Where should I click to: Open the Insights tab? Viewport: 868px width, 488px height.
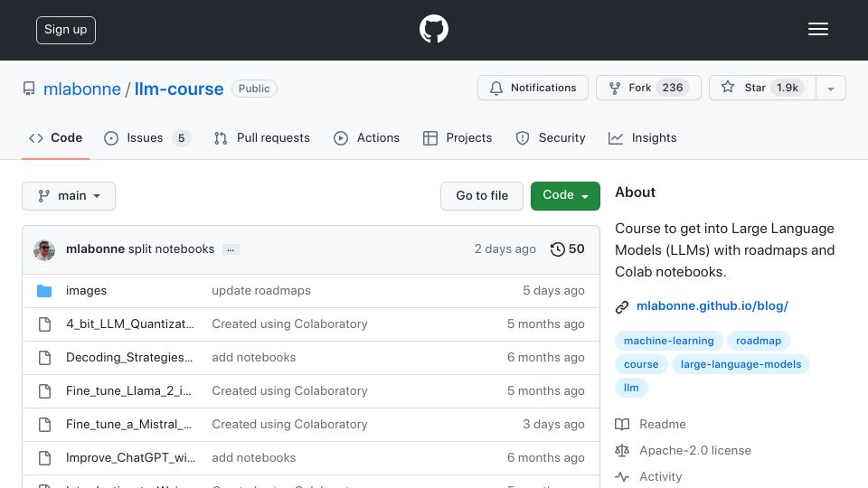[x=642, y=137]
